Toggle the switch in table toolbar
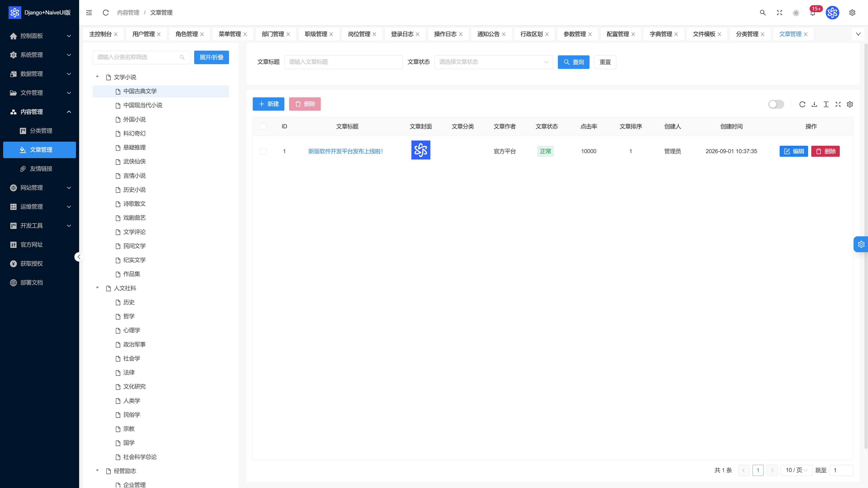This screenshot has height=488, width=868. (776, 104)
